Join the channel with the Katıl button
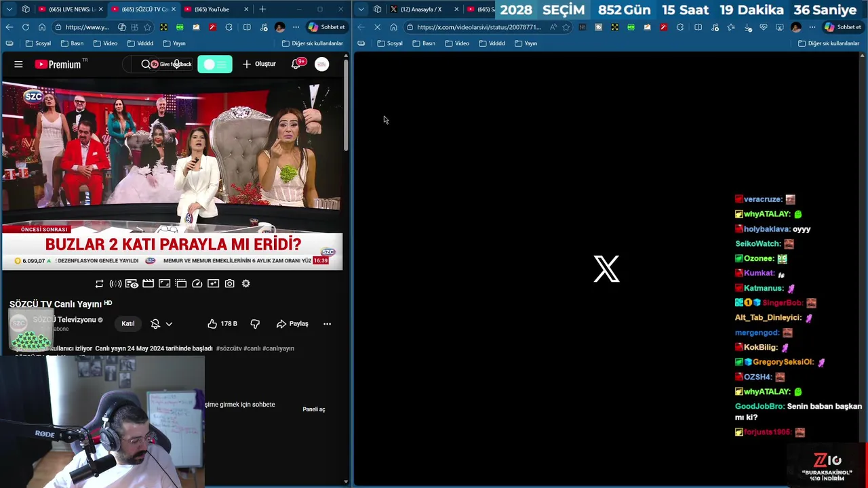The height and width of the screenshot is (488, 868). pyautogui.click(x=127, y=323)
